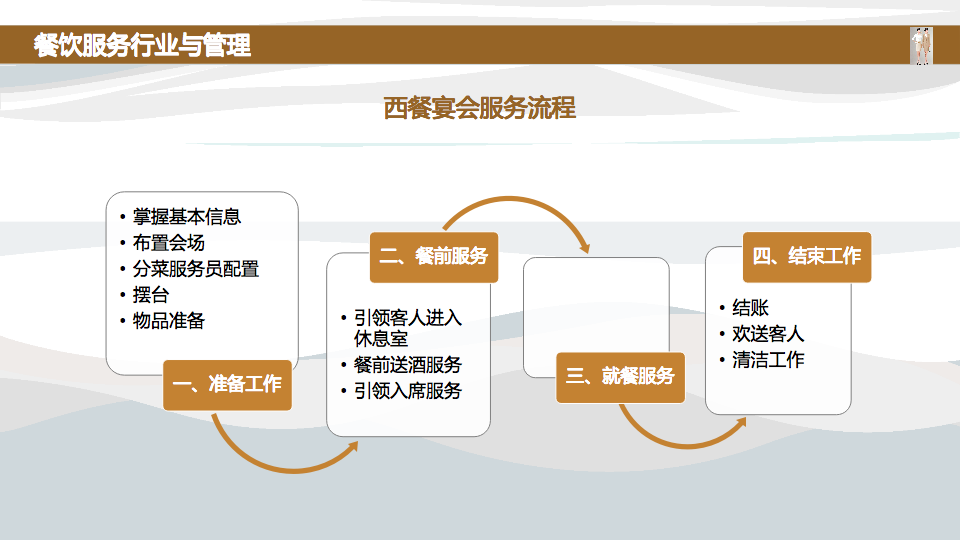Click the slide header title 餐饮服务行业与管理
The height and width of the screenshot is (540, 960).
coord(142,45)
